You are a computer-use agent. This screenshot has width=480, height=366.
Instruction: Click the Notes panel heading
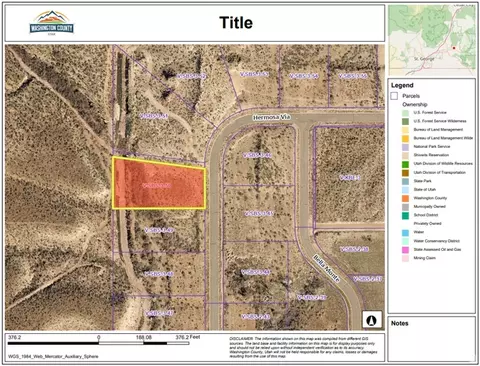tap(400, 323)
